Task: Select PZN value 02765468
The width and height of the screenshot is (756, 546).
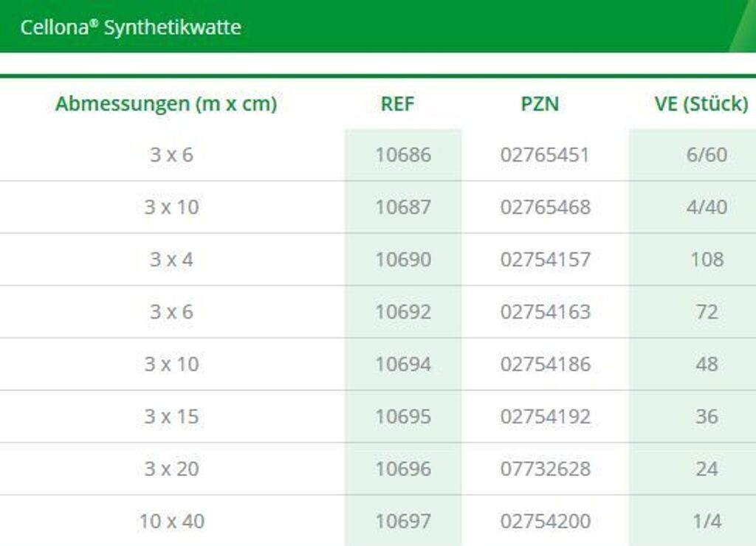Action: (545, 207)
